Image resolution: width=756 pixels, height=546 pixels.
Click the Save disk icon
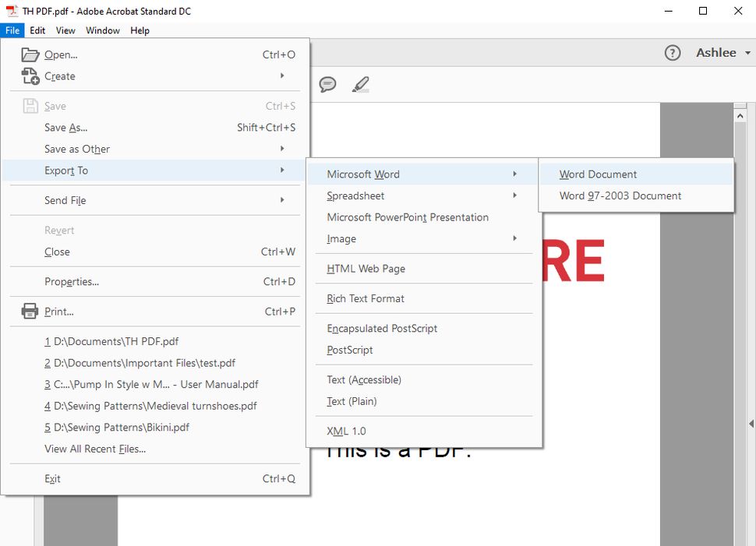click(30, 105)
